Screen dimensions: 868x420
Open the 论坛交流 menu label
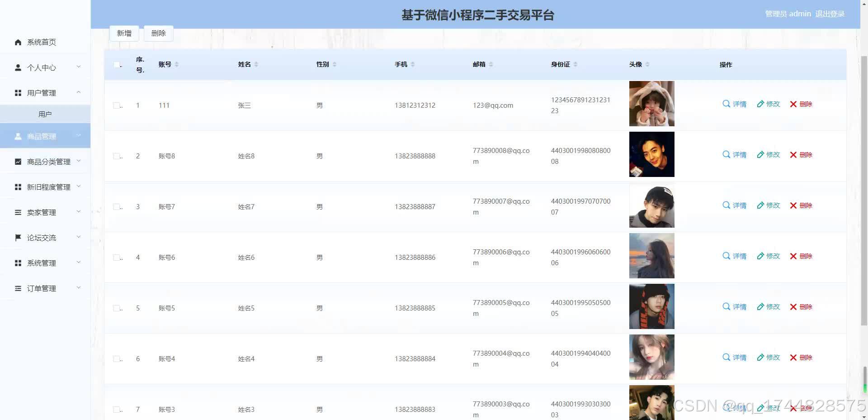42,238
